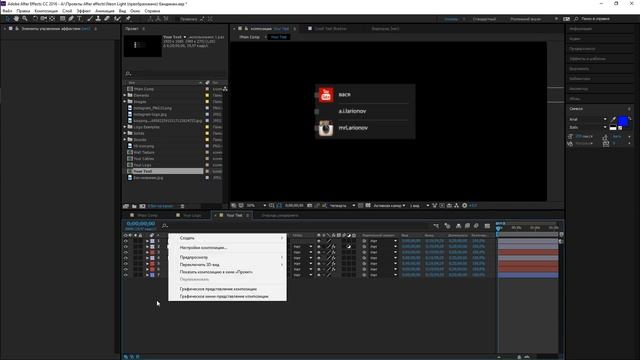Hide layer 2 with its eye icon

pyautogui.click(x=126, y=247)
